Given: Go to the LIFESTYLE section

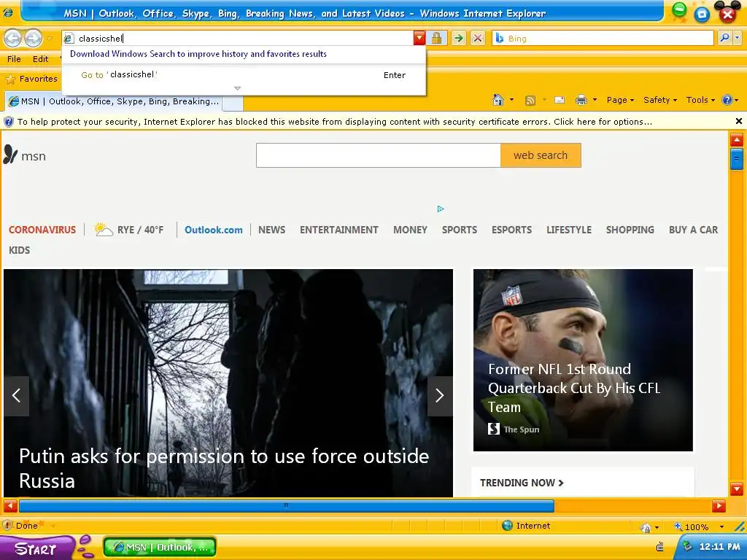Looking at the screenshot, I should tap(569, 230).
